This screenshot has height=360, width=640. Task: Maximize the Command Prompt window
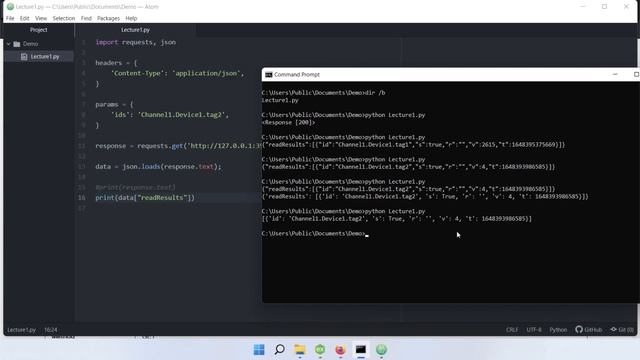coord(636,75)
